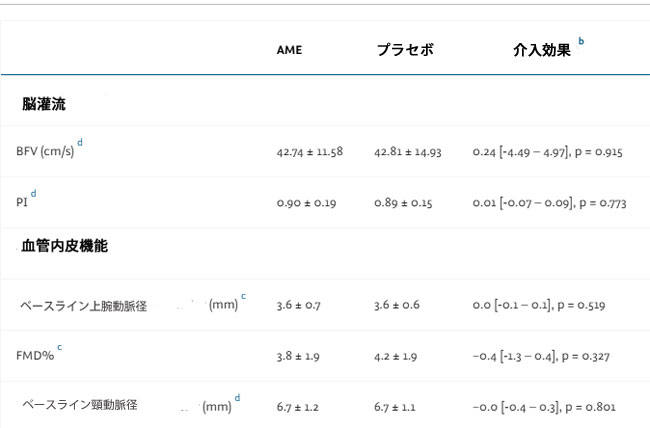Click the AME value 42.74 ± 11.58
Image resolution: width=650 pixels, height=428 pixels.
pos(310,152)
